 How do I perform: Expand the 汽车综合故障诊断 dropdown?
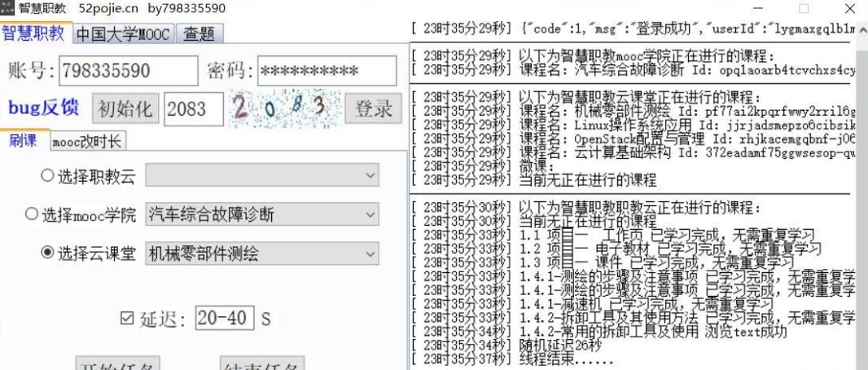(262, 214)
